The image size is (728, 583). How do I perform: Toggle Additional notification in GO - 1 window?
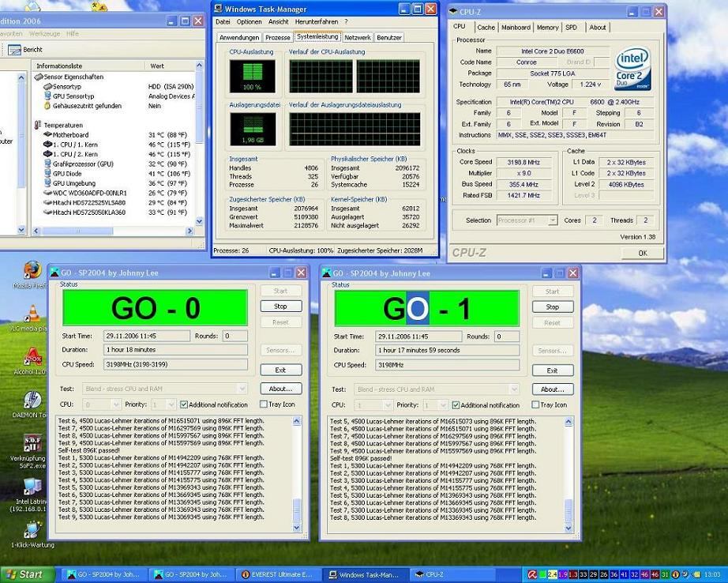point(456,405)
